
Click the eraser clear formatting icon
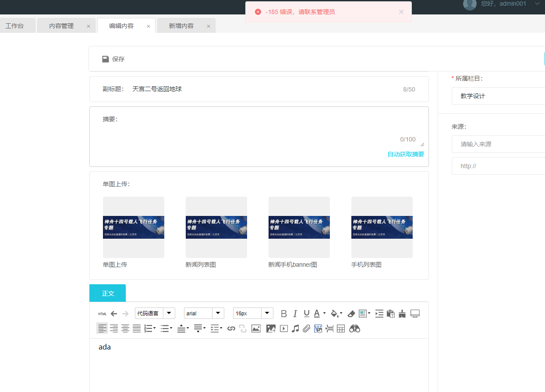351,314
